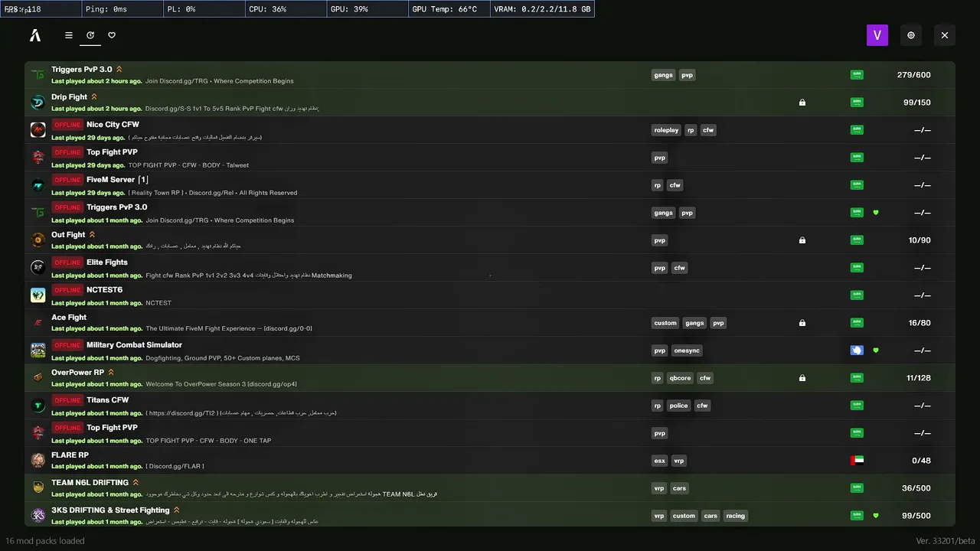Click the OFFLINE badge on FiveM Server [1]

(x=67, y=180)
